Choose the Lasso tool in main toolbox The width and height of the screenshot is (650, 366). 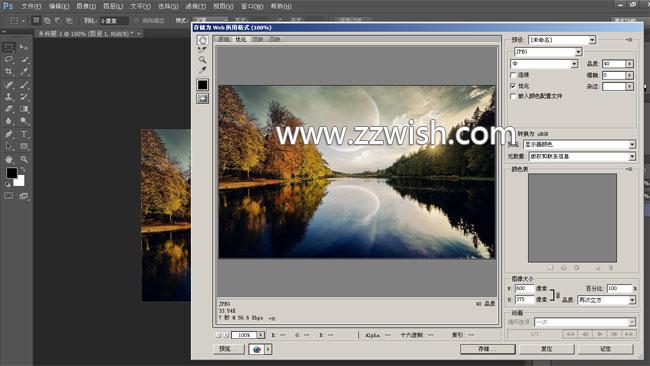9,60
